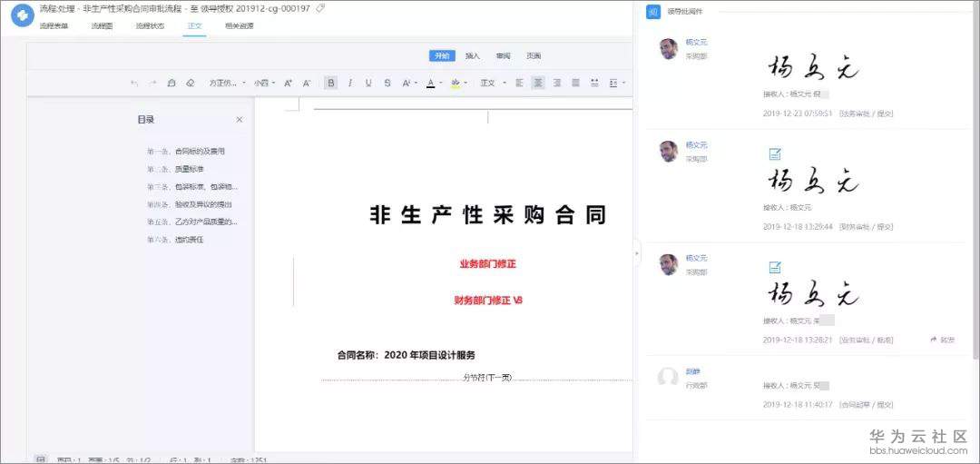This screenshot has width=980, height=464.
Task: Open 刘静 user name link
Action: [x=692, y=371]
